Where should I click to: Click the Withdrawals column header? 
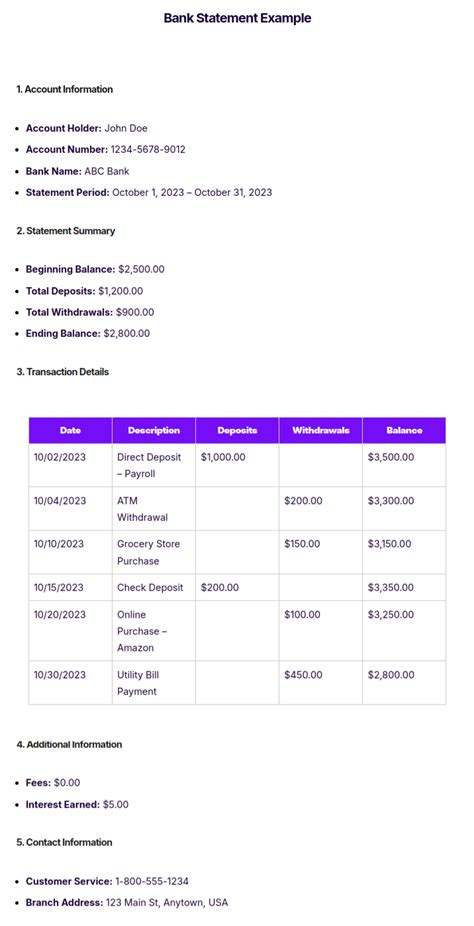tap(321, 431)
